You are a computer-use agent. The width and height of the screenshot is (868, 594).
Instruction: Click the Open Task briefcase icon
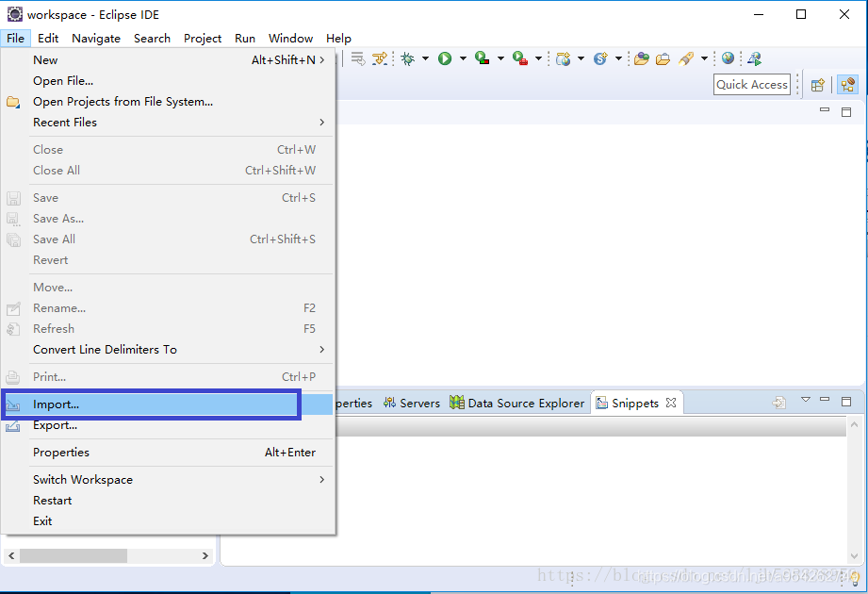(x=663, y=58)
